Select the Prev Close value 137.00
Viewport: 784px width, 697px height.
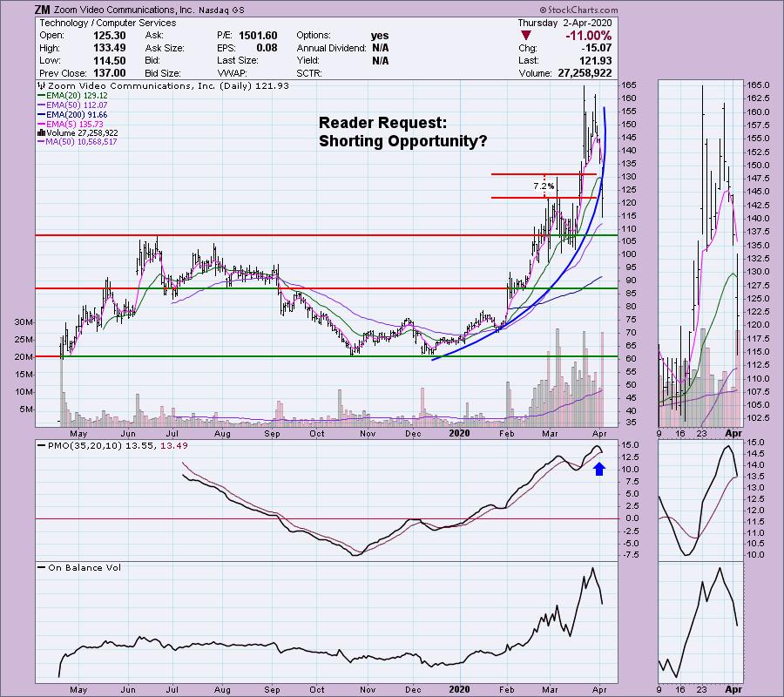[109, 73]
